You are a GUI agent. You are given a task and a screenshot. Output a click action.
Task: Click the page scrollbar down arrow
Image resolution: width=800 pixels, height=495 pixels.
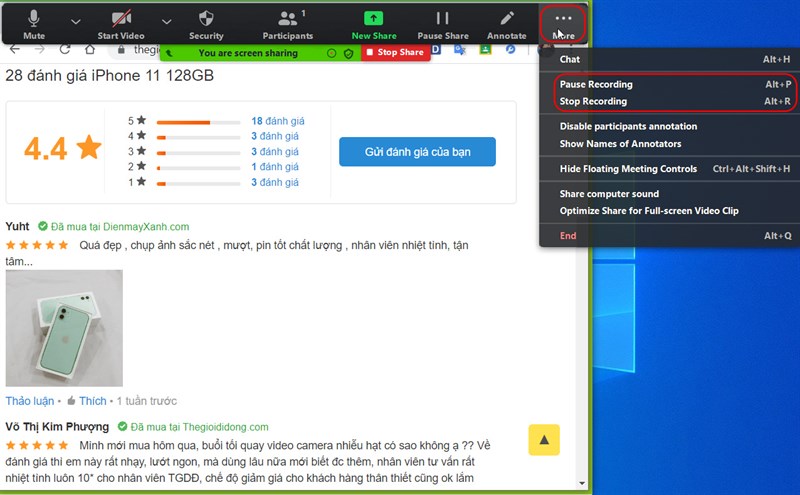(x=582, y=483)
